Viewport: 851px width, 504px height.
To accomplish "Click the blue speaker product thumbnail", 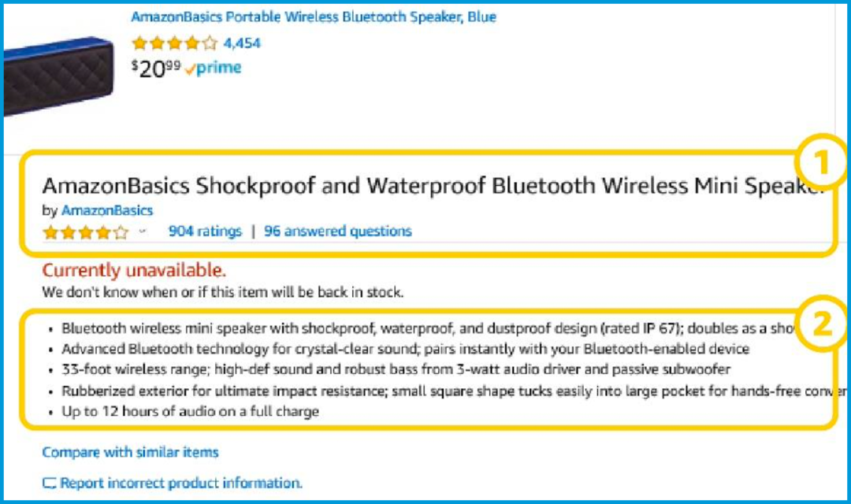I will (58, 76).
